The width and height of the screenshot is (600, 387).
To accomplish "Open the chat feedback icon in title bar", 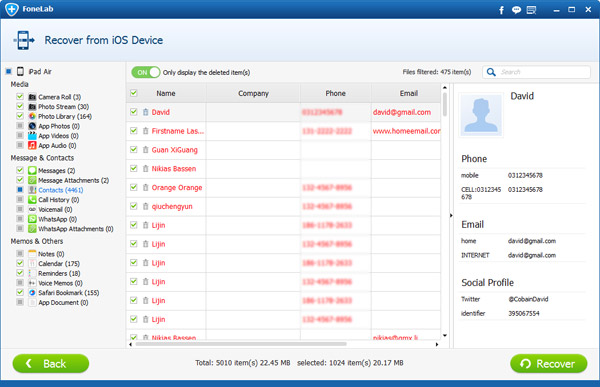I will click(x=516, y=10).
